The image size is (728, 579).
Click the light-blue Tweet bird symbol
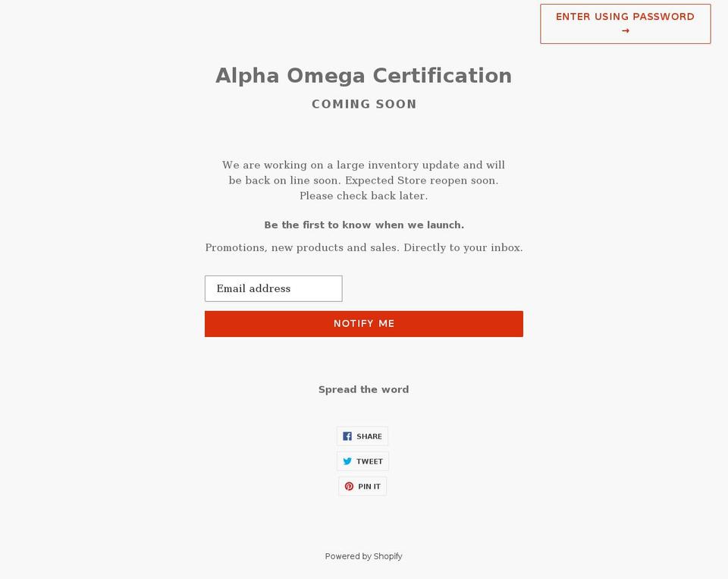[348, 461]
